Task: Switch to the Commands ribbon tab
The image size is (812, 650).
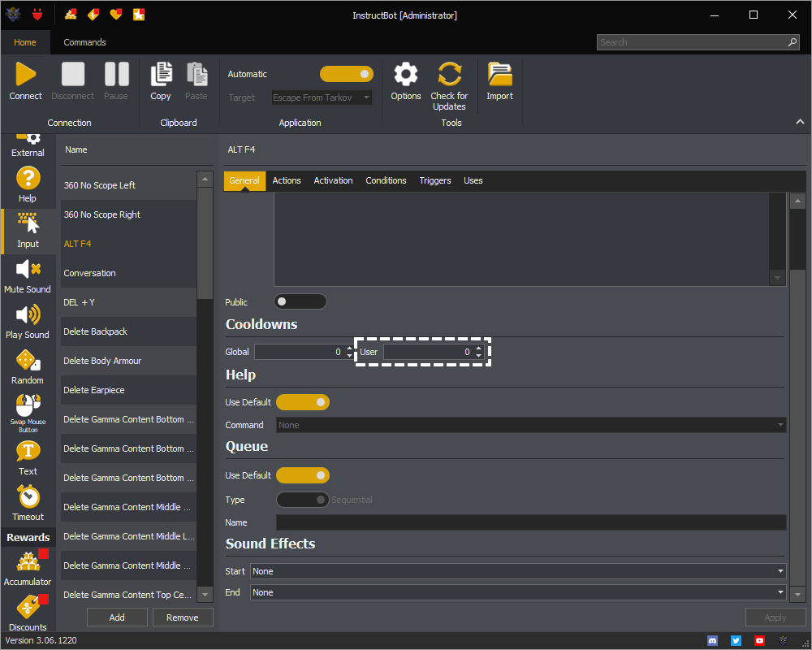Action: [85, 42]
